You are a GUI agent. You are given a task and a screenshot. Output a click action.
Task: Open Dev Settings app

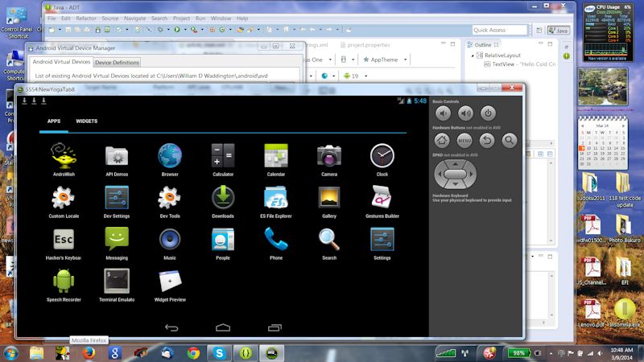117,201
